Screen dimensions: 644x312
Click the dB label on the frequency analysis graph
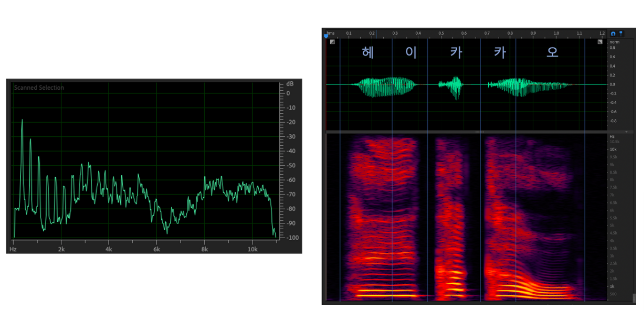point(290,84)
